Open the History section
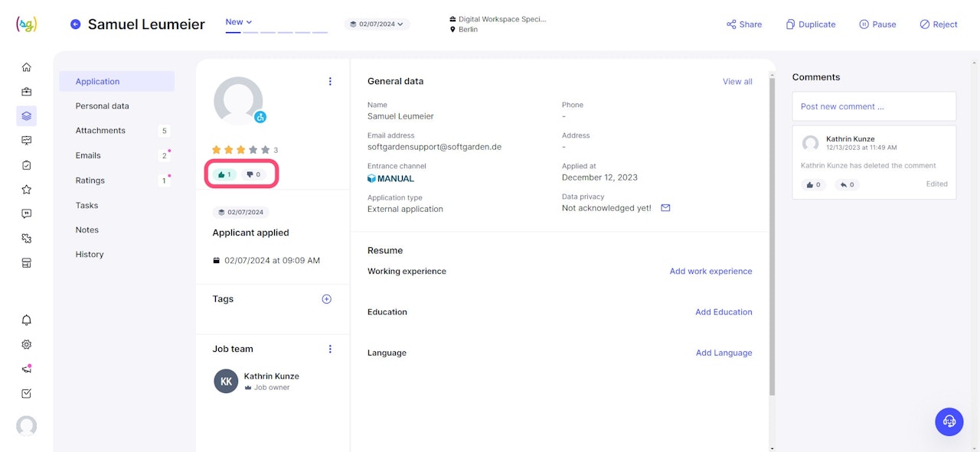980x452 pixels. point(90,255)
